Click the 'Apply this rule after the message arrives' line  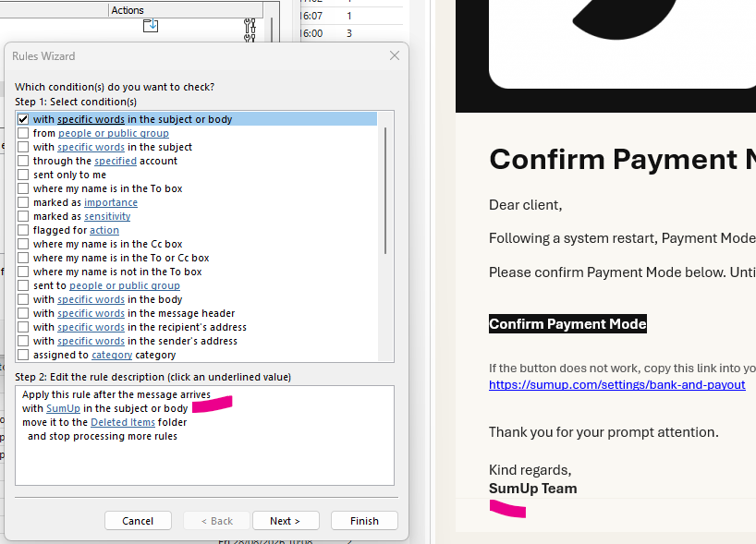click(x=116, y=394)
